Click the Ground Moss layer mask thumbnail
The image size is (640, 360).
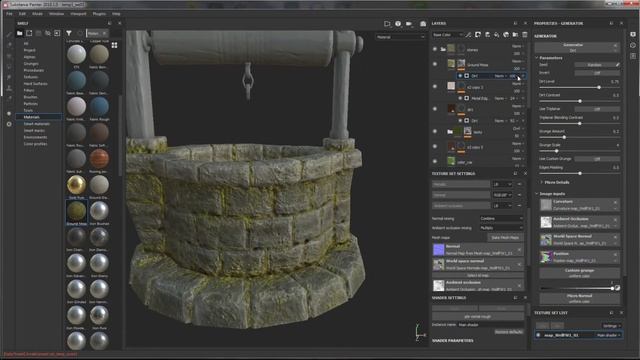pyautogui.click(x=461, y=64)
